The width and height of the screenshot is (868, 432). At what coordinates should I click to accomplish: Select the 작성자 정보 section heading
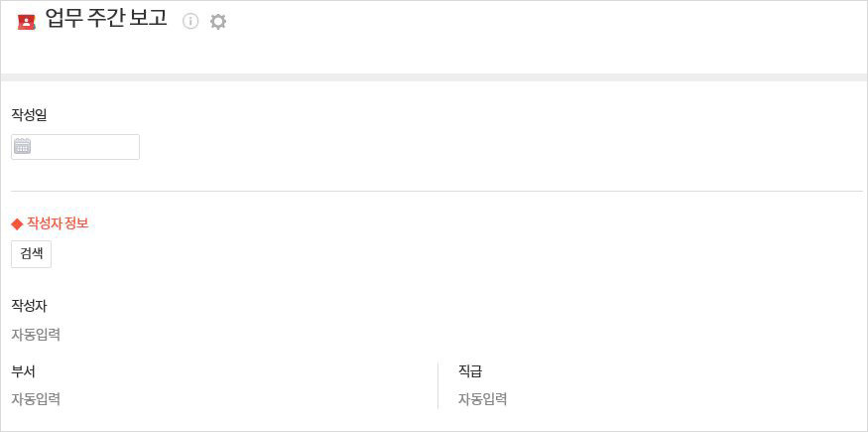tap(58, 223)
